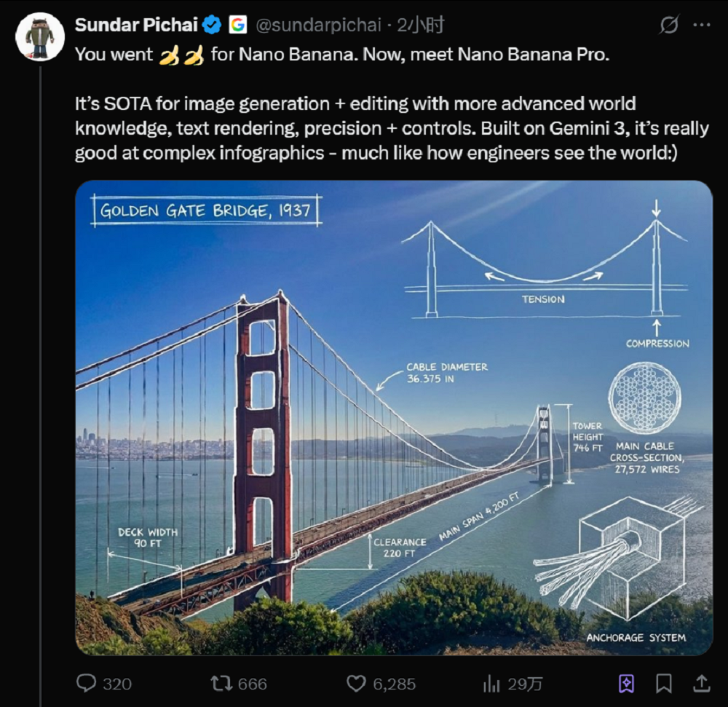The image size is (728, 707).
Task: Click the 6,285 likes count
Action: point(393,684)
